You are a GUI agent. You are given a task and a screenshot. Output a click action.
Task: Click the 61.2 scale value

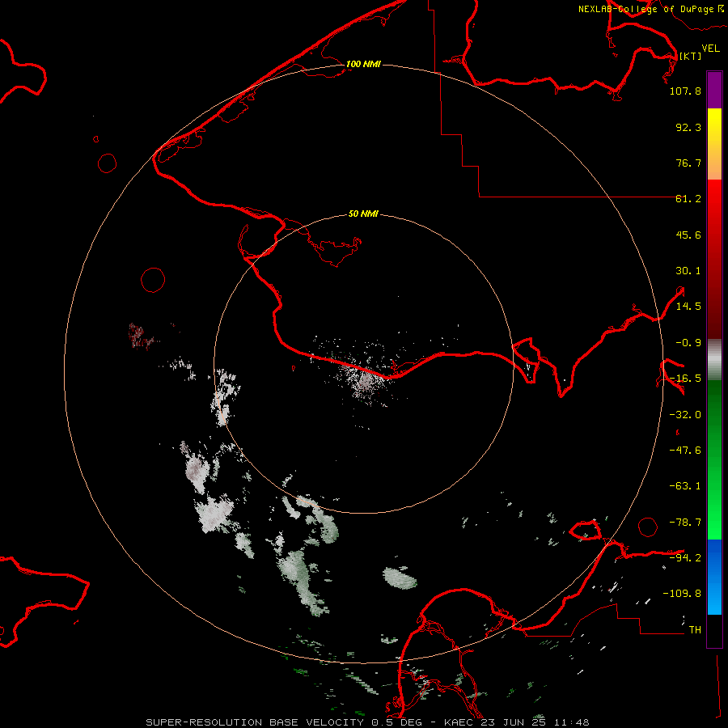pyautogui.click(x=688, y=199)
